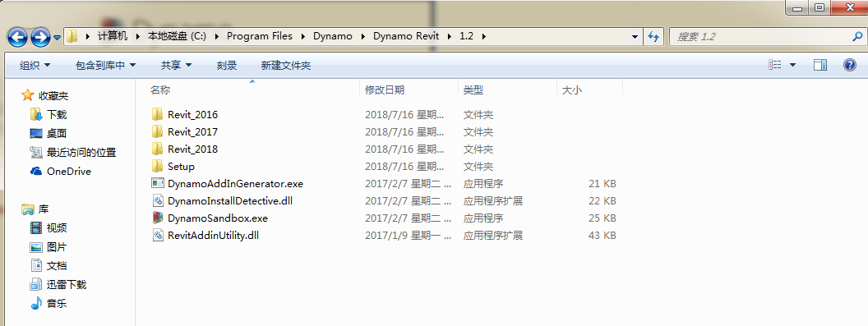
Task: Select the RevitAddinUtility.dll file icon
Action: click(158, 235)
